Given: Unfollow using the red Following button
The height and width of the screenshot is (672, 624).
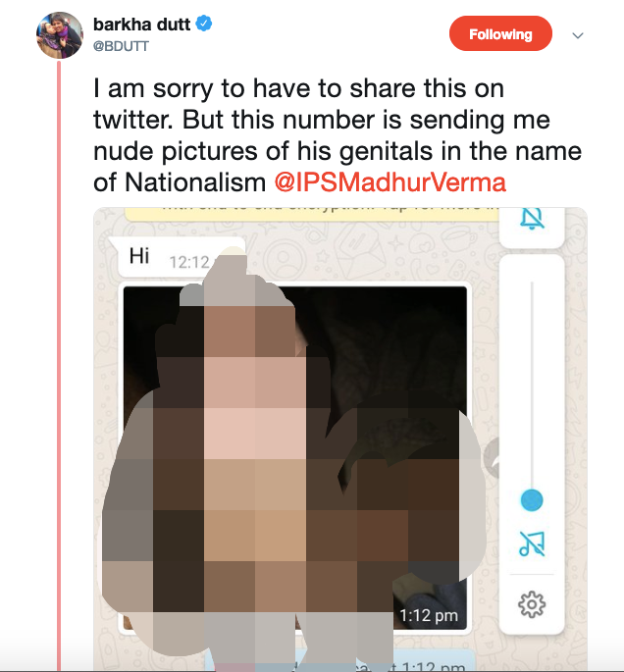Looking at the screenshot, I should click(x=500, y=34).
